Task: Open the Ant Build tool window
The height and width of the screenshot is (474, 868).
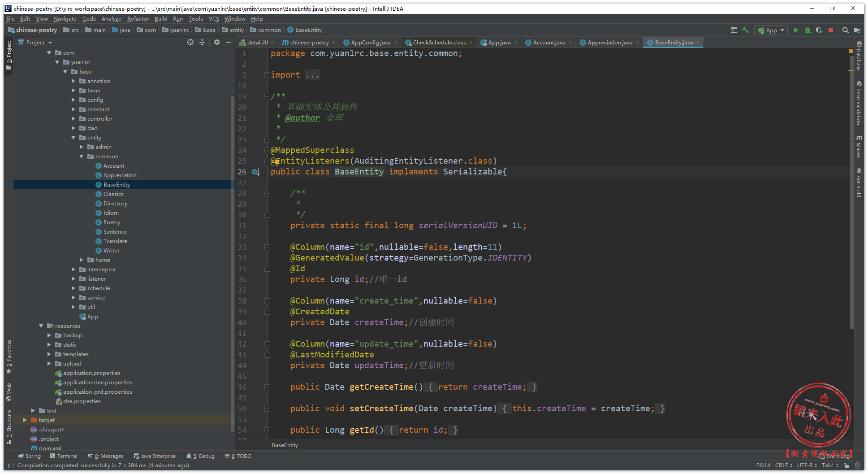Action: pyautogui.click(x=859, y=183)
